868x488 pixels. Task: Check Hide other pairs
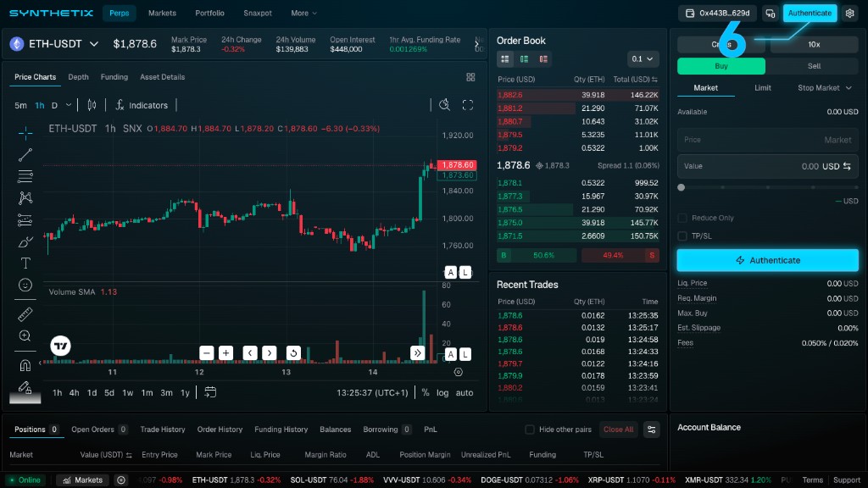pyautogui.click(x=530, y=430)
